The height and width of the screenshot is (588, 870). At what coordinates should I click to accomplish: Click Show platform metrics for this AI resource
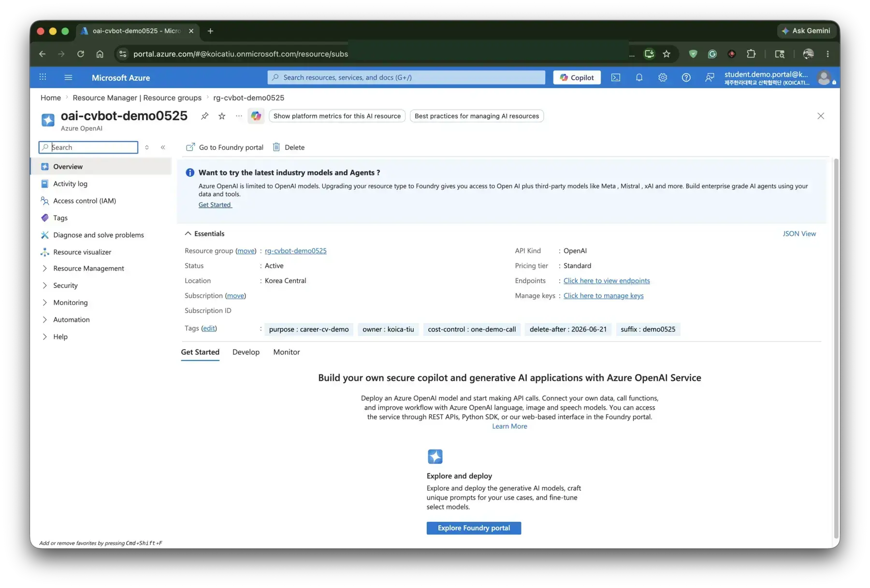(337, 116)
